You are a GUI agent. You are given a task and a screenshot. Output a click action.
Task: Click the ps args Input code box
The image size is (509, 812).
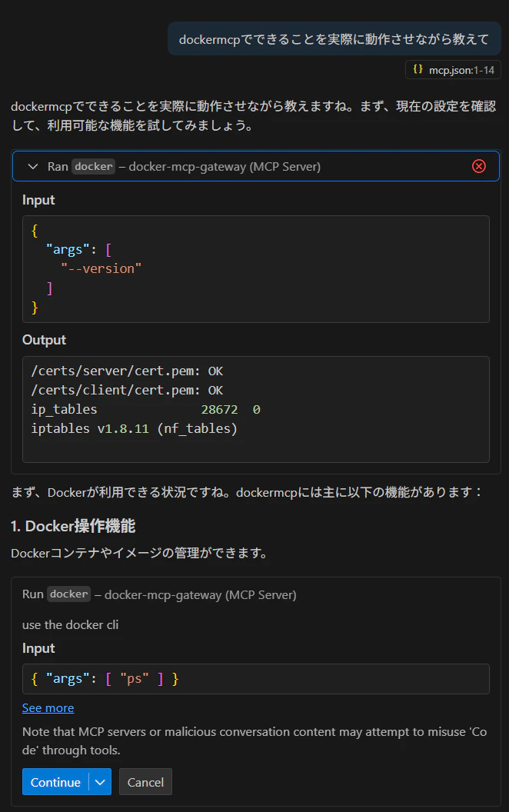256,679
